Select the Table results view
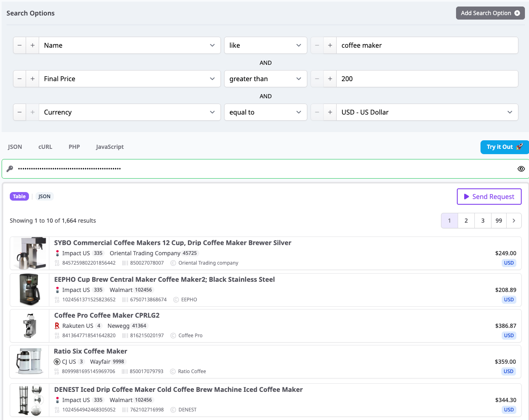 point(19,197)
